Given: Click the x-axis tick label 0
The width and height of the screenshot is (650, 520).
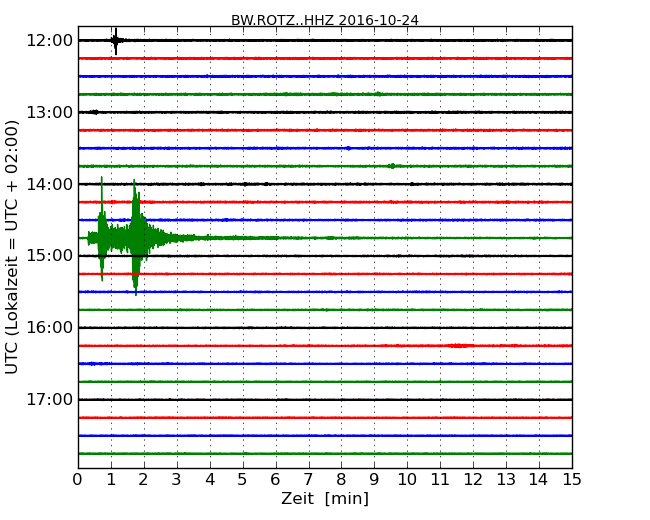Looking at the screenshot, I should pos(78,480).
